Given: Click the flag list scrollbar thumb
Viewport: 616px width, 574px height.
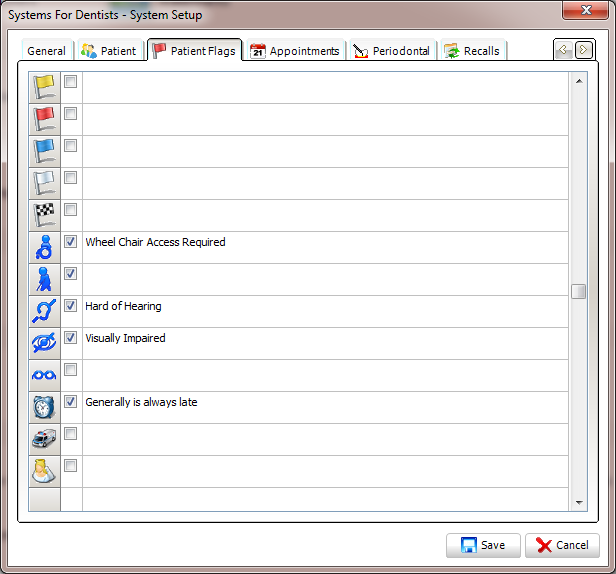Looking at the screenshot, I should pyautogui.click(x=579, y=292).
